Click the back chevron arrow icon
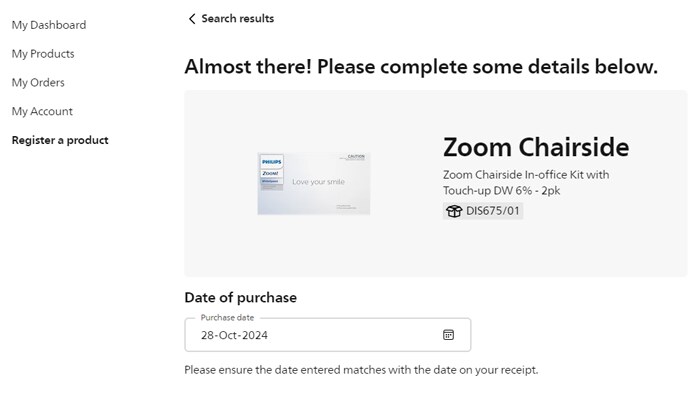This screenshot has width=700, height=394. tap(192, 19)
